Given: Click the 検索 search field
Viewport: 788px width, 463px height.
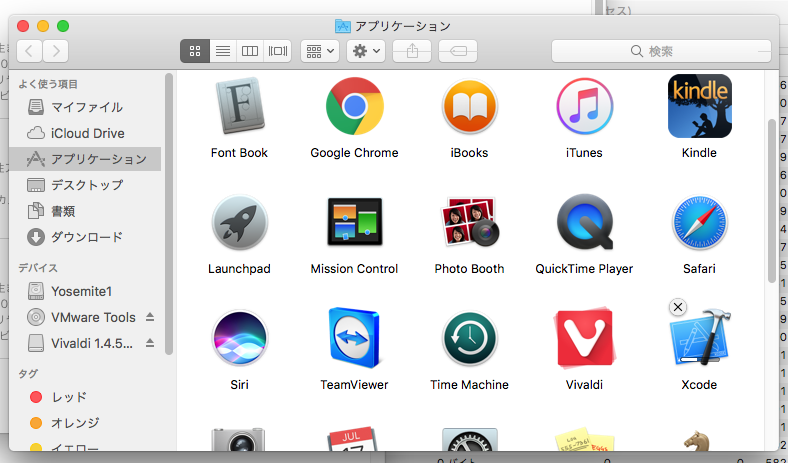Looking at the screenshot, I should pyautogui.click(x=661, y=51).
